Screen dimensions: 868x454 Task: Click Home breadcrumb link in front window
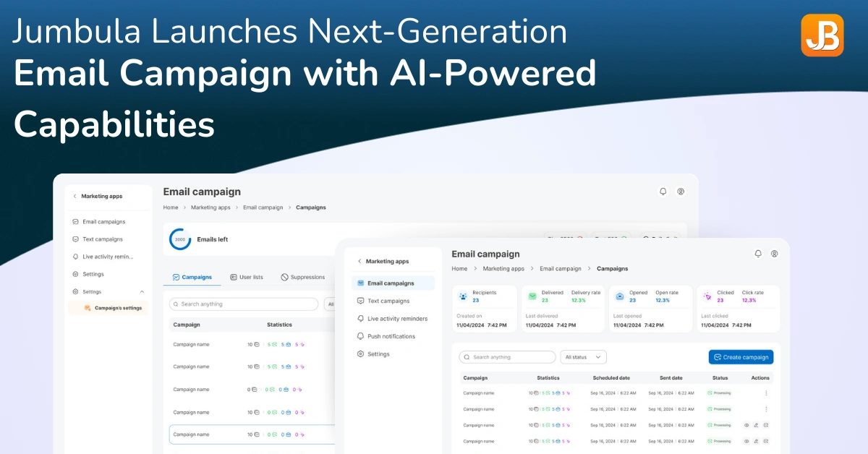coord(459,269)
